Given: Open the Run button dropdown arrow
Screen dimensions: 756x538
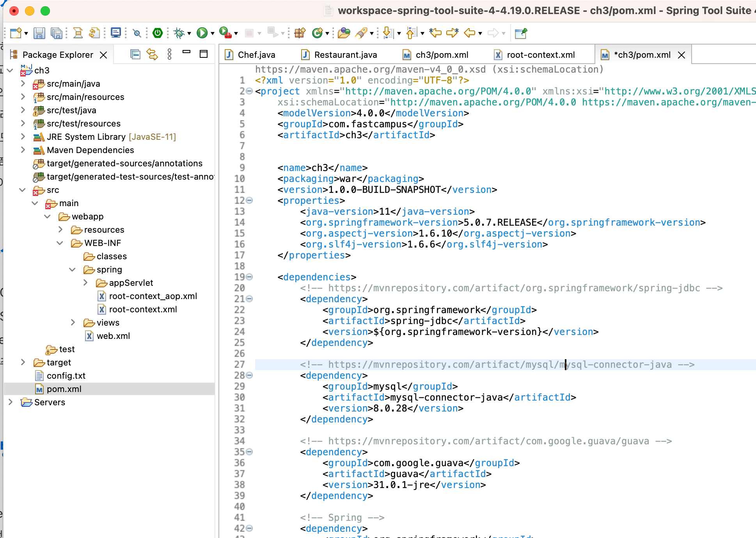Looking at the screenshot, I should point(213,34).
